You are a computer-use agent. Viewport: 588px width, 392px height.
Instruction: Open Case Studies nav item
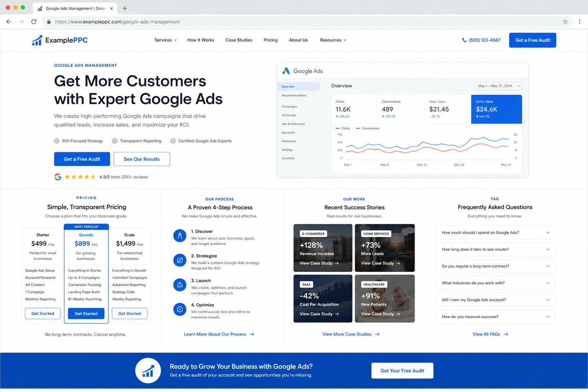click(239, 40)
